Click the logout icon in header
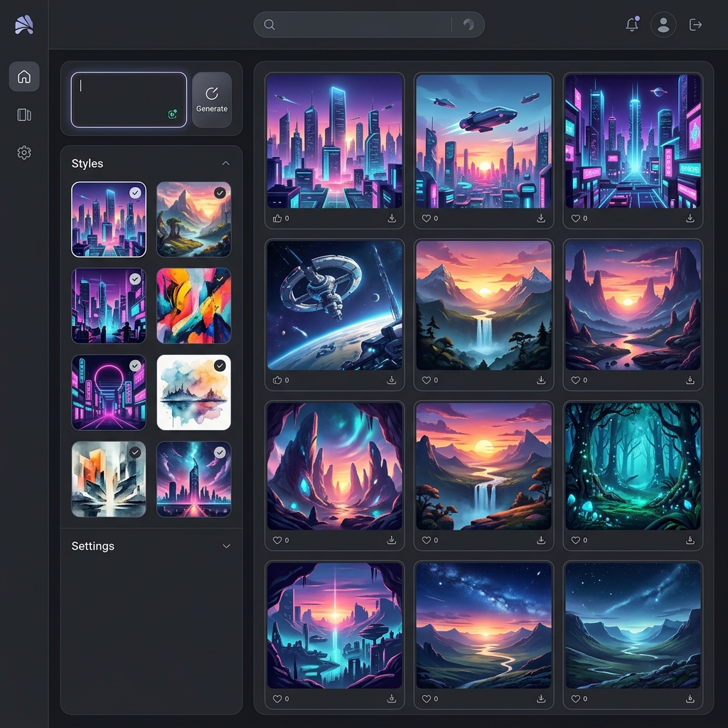 (695, 25)
